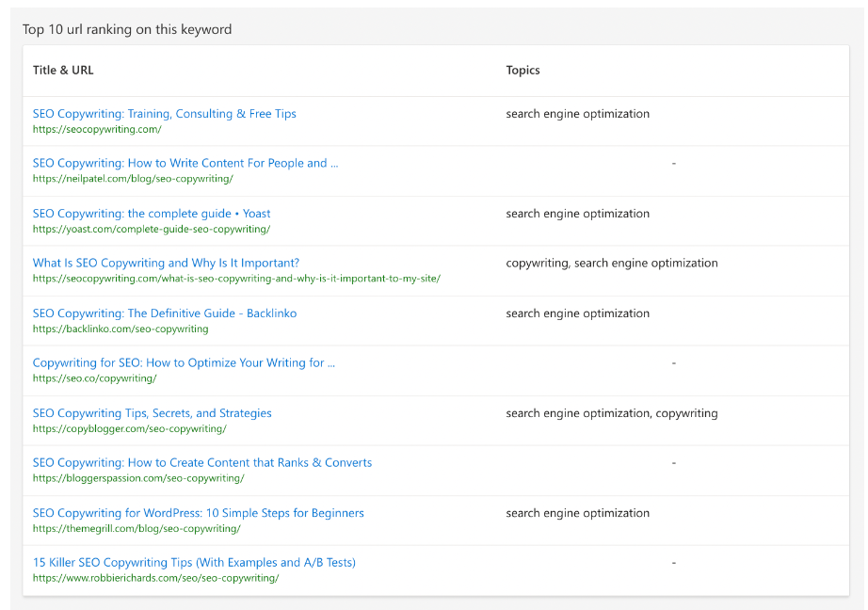Viewport: 868px width, 610px height.
Task: Click the green seo.co/copywriting URL
Action: pos(94,378)
